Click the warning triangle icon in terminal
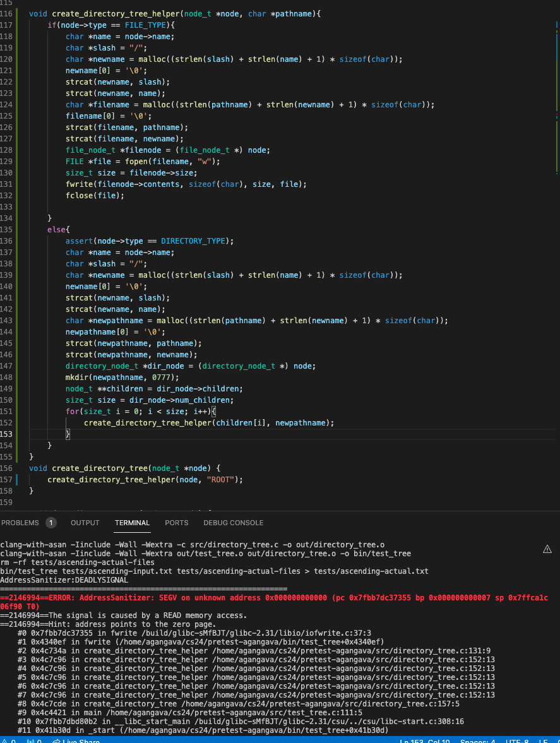Viewport: 560px width, 743px height. [x=547, y=550]
